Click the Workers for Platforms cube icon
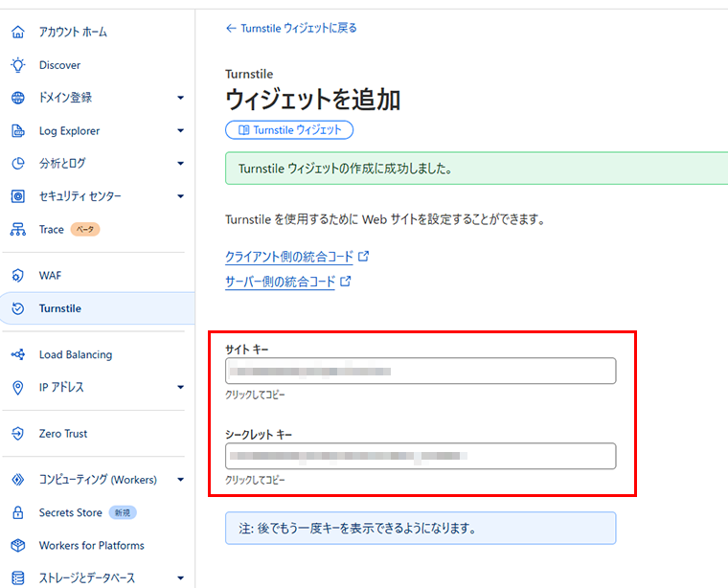The height and width of the screenshot is (588, 728). (x=17, y=545)
